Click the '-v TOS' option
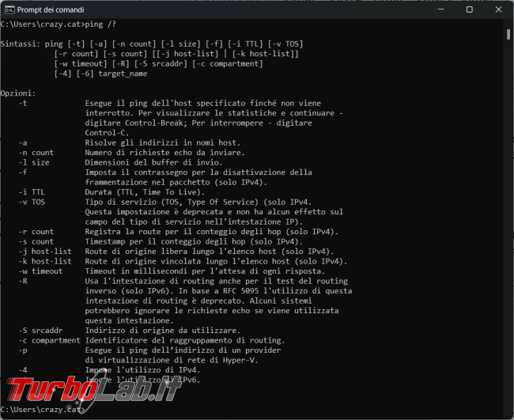The width and height of the screenshot is (514, 420). 32,202
